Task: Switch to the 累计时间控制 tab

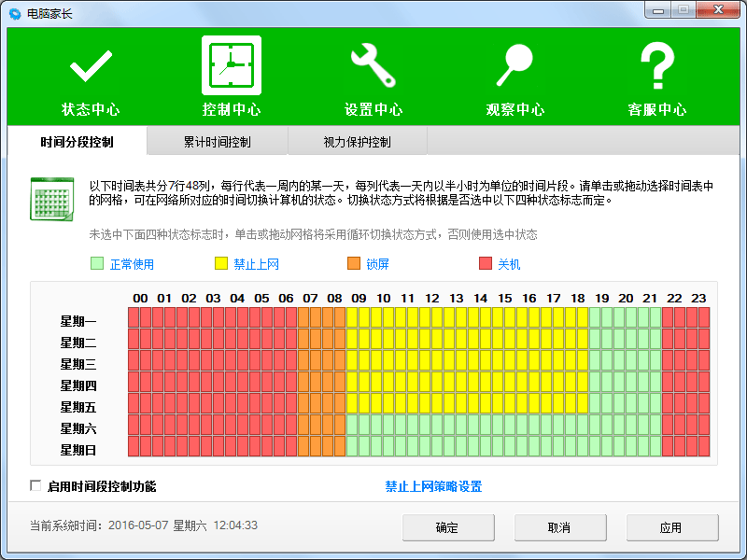Action: coord(217,140)
